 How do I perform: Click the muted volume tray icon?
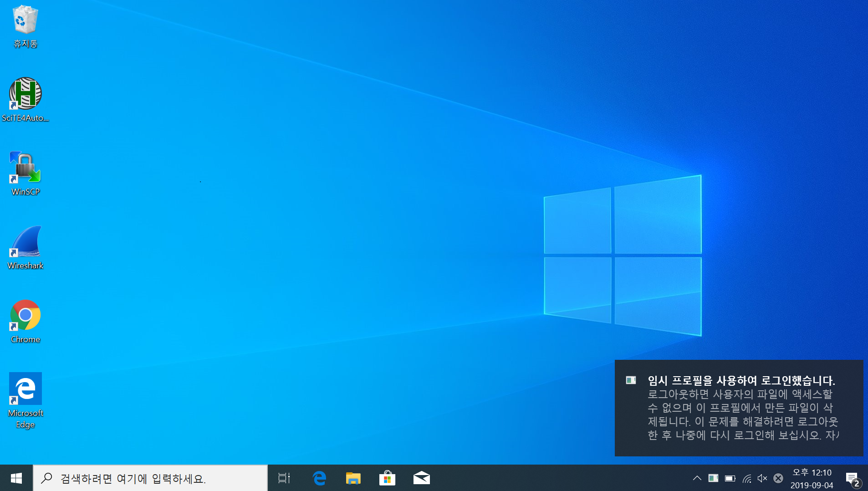tap(762, 478)
